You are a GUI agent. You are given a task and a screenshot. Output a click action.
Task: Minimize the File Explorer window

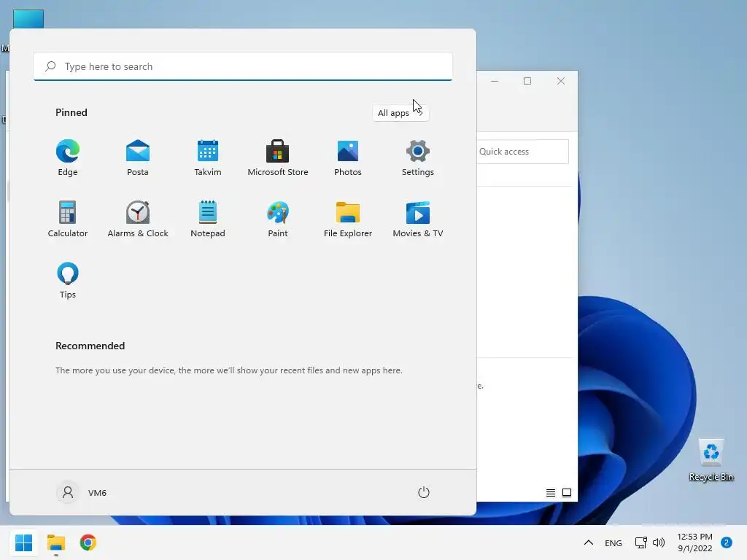pos(495,81)
